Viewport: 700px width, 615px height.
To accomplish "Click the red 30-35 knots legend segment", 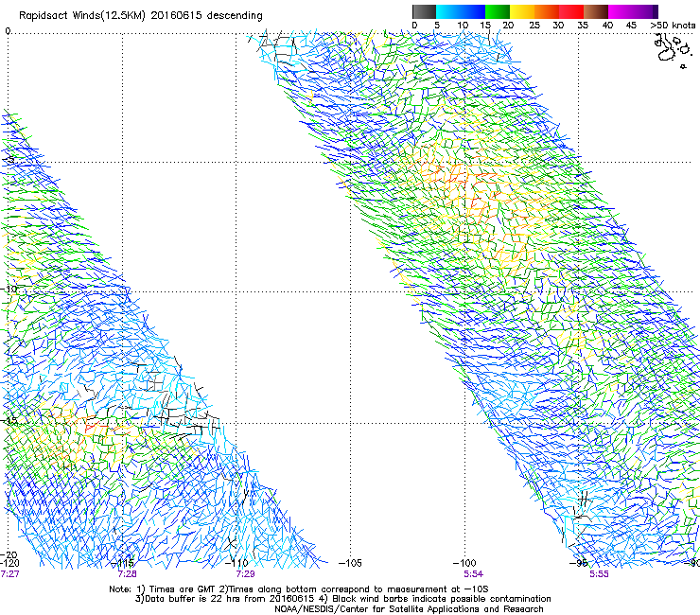I will [x=571, y=11].
